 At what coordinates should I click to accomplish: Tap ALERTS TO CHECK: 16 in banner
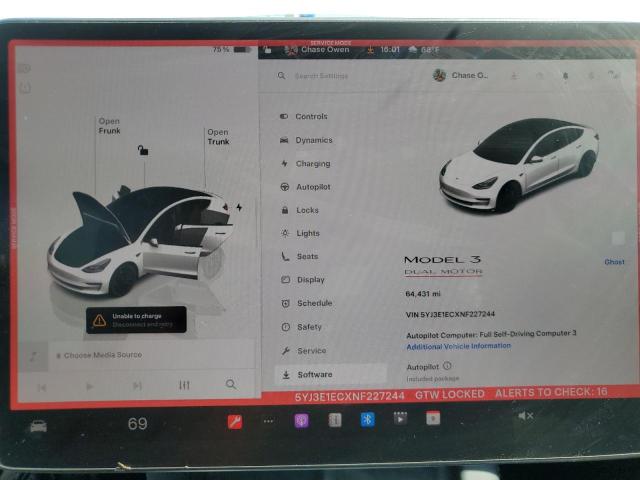click(551, 392)
